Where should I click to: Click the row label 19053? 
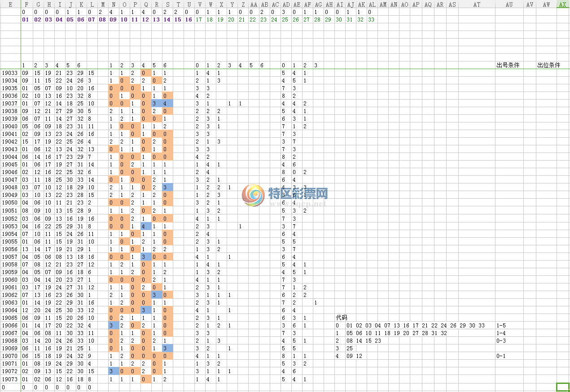[9, 226]
